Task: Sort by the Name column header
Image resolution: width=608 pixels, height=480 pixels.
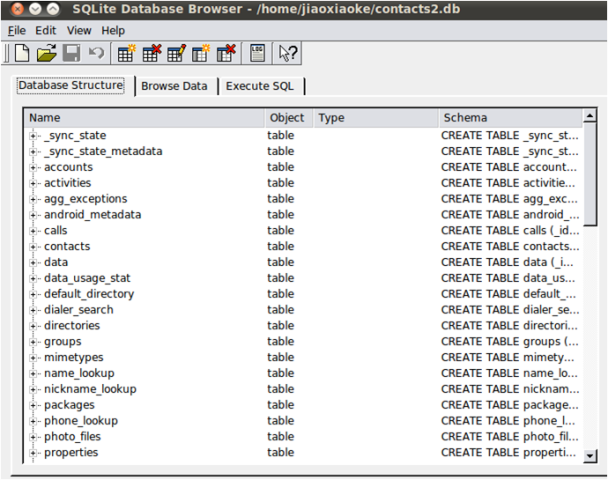Action: [x=143, y=118]
